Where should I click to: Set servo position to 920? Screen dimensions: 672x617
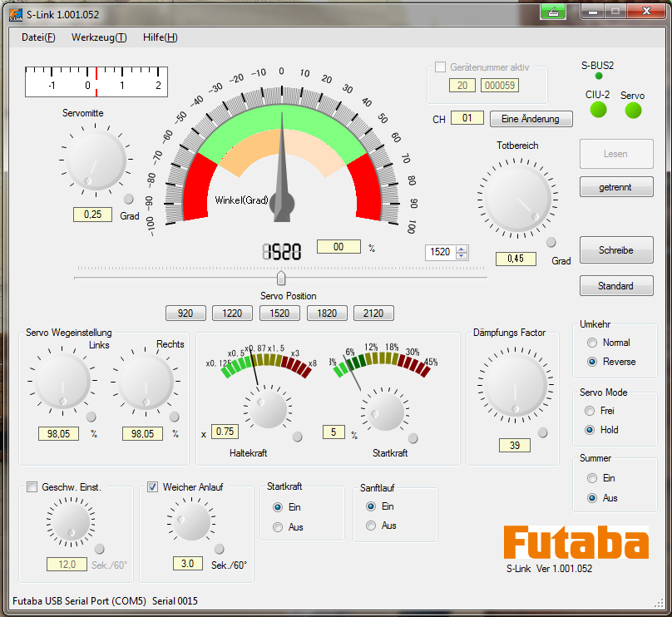[x=185, y=313]
